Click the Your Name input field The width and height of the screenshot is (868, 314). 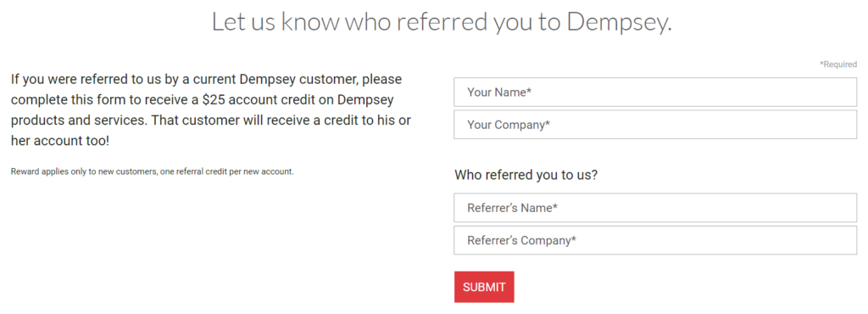655,92
